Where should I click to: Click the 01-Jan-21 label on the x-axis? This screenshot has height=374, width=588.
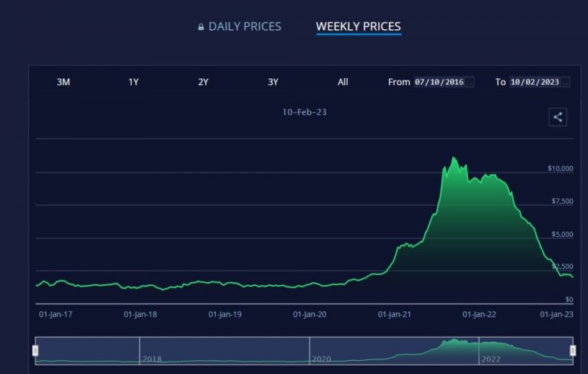coord(394,314)
